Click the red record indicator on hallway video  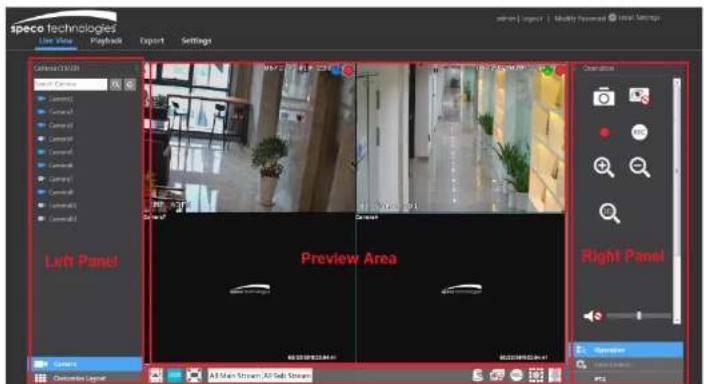(x=561, y=71)
